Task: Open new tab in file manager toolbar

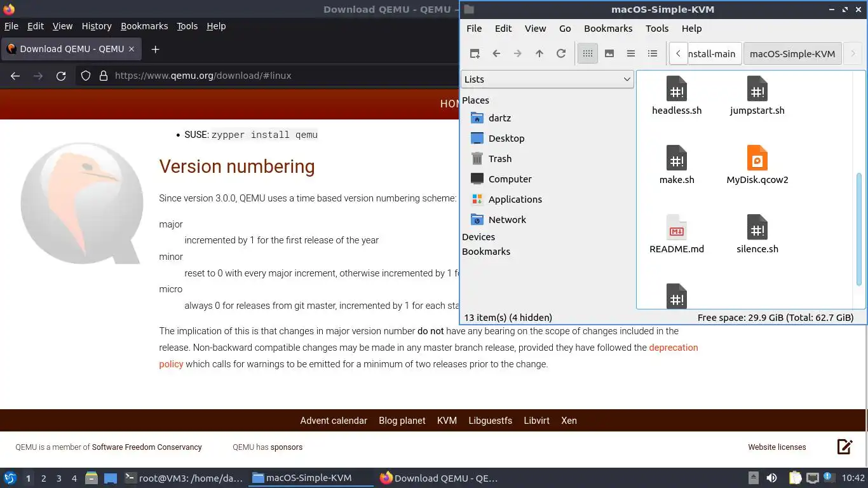Action: [x=475, y=53]
